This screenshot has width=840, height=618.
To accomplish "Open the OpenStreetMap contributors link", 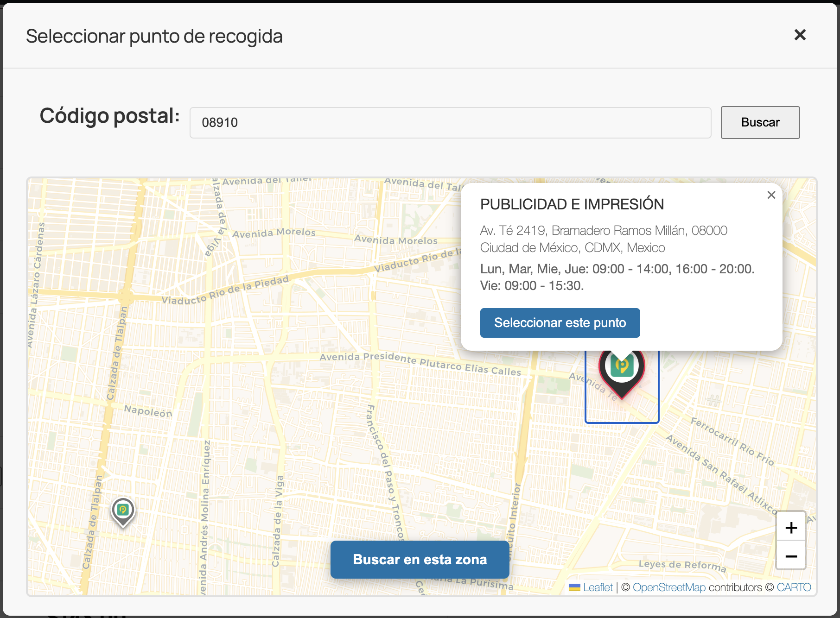I will coord(670,587).
